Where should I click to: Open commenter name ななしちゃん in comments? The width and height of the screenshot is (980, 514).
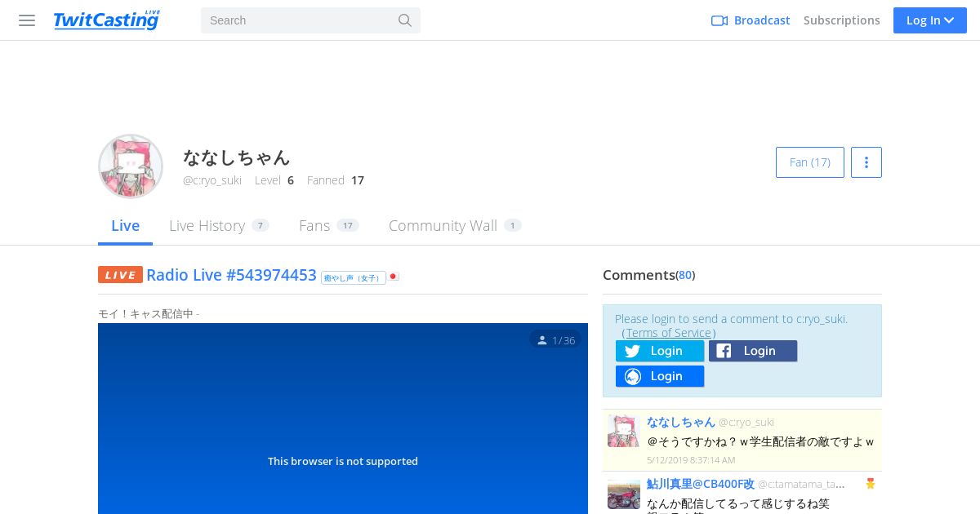[681, 422]
